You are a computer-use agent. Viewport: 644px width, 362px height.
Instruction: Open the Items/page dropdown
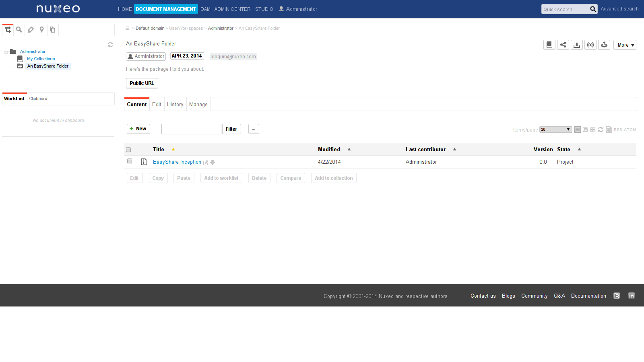[555, 130]
